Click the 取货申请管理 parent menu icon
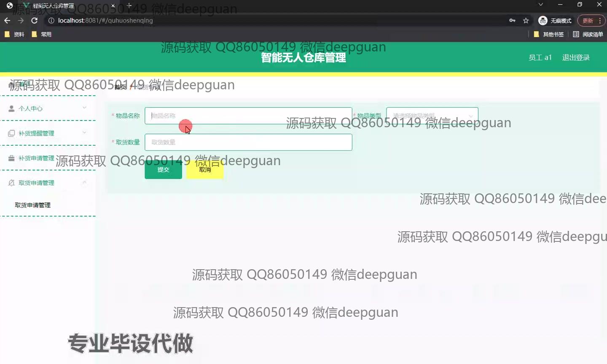Image resolution: width=607 pixels, height=364 pixels. tap(11, 183)
